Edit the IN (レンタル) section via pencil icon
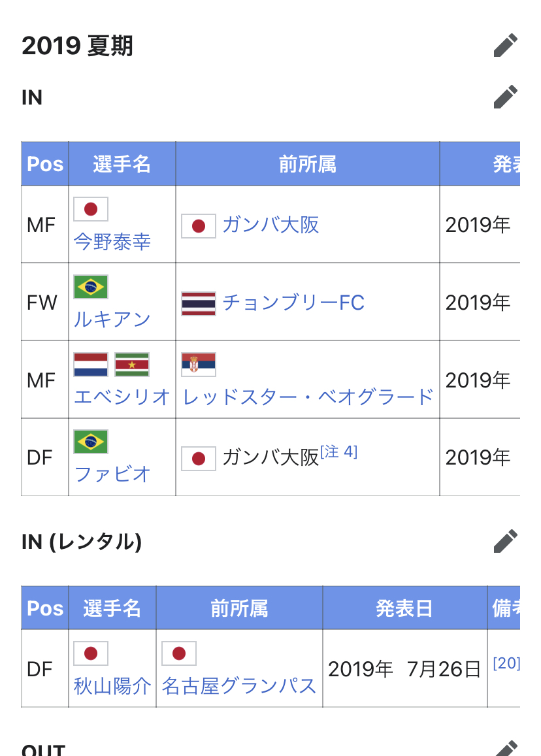541x756 pixels. click(505, 541)
